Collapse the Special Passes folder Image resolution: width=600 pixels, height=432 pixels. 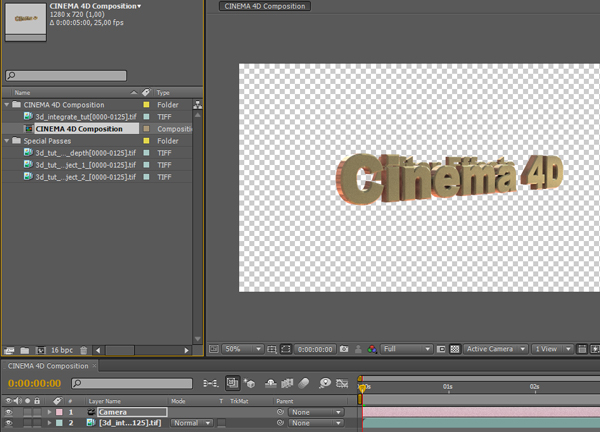click(7, 140)
